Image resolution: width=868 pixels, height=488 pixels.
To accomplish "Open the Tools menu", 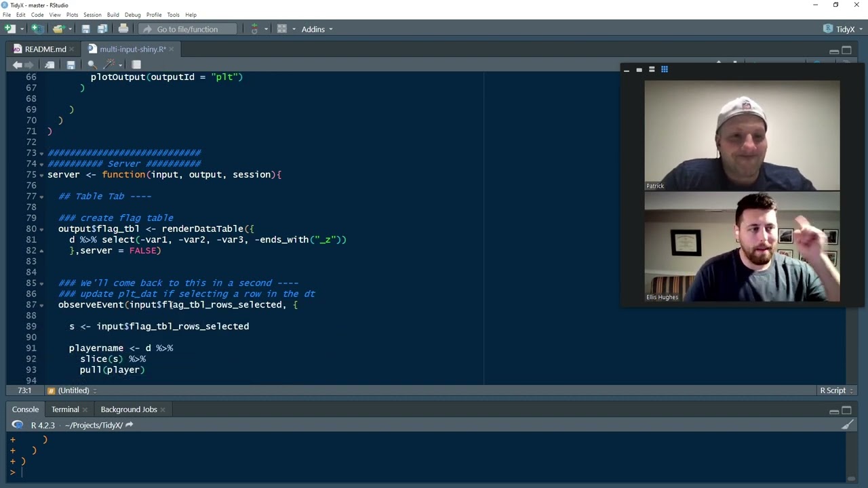I will point(174,15).
